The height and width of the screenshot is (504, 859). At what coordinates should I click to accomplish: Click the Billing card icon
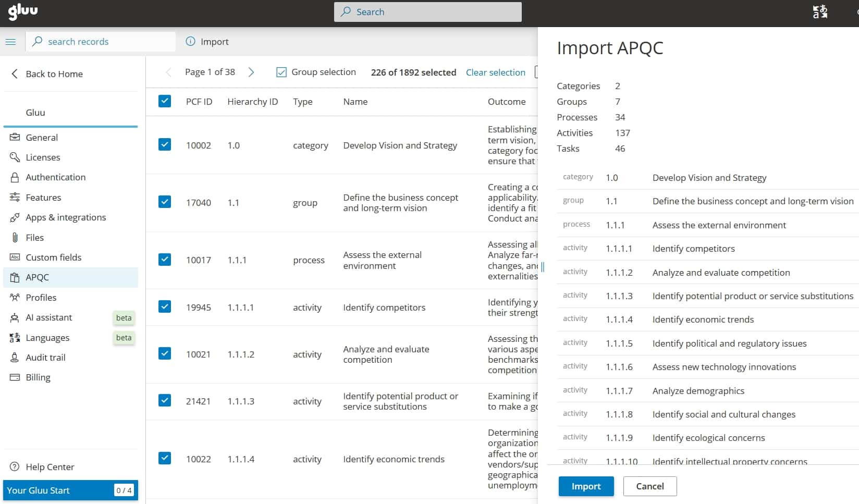coord(15,377)
